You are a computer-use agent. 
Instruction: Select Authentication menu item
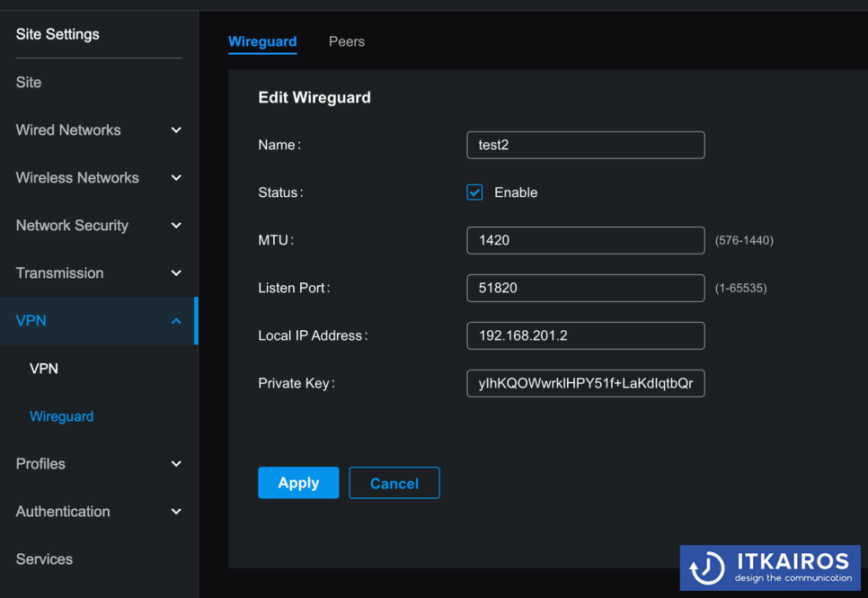63,512
